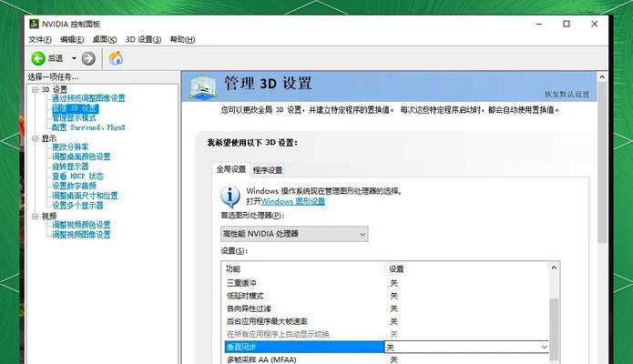
Task: Select 查看 HDCP 状态 in the tree
Action: [x=77, y=177]
